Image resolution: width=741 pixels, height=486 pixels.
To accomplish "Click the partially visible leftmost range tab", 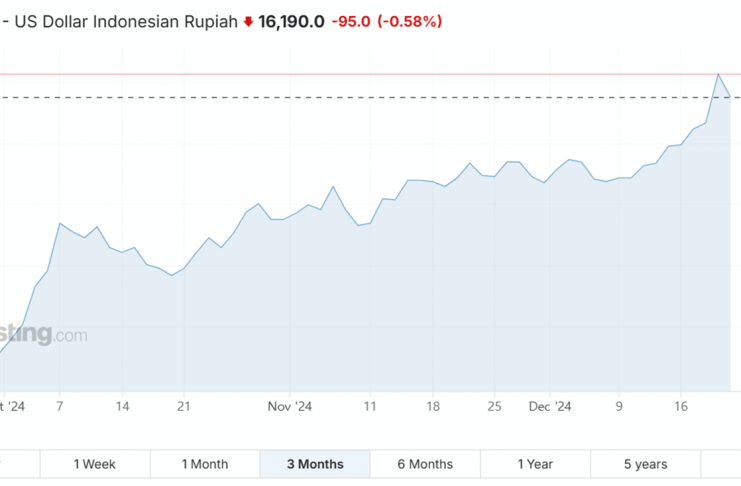I will pos(19,464).
